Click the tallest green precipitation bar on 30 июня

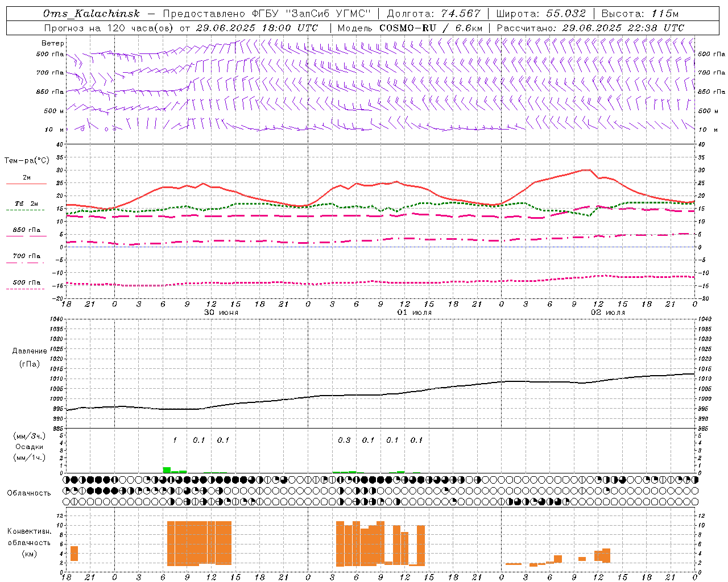coord(167,470)
